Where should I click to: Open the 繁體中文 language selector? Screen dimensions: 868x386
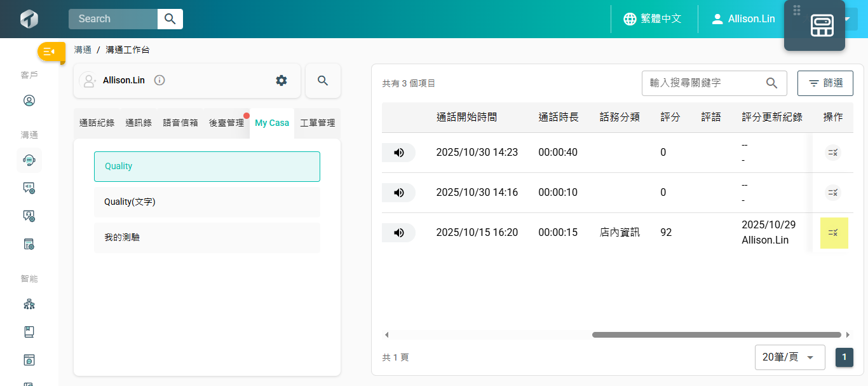tap(653, 19)
